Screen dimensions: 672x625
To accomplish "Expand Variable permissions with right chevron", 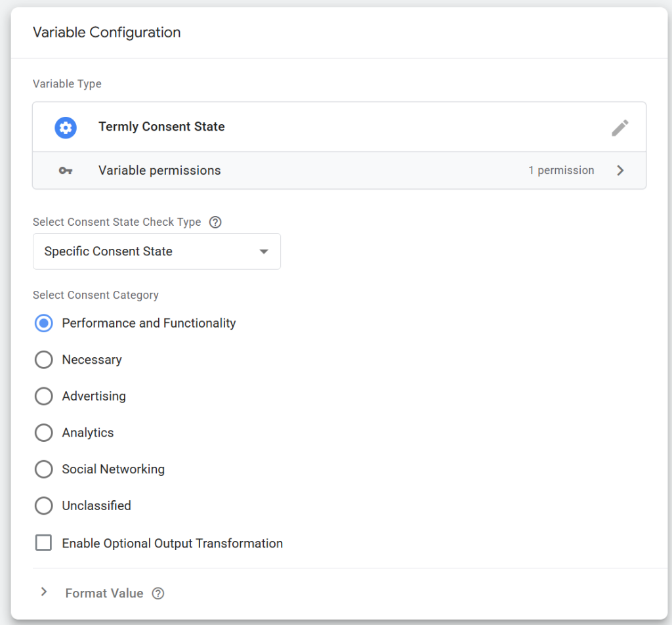I will pos(620,171).
